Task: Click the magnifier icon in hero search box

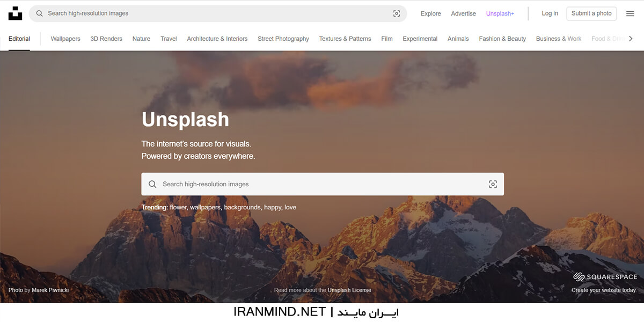Action: (x=152, y=184)
